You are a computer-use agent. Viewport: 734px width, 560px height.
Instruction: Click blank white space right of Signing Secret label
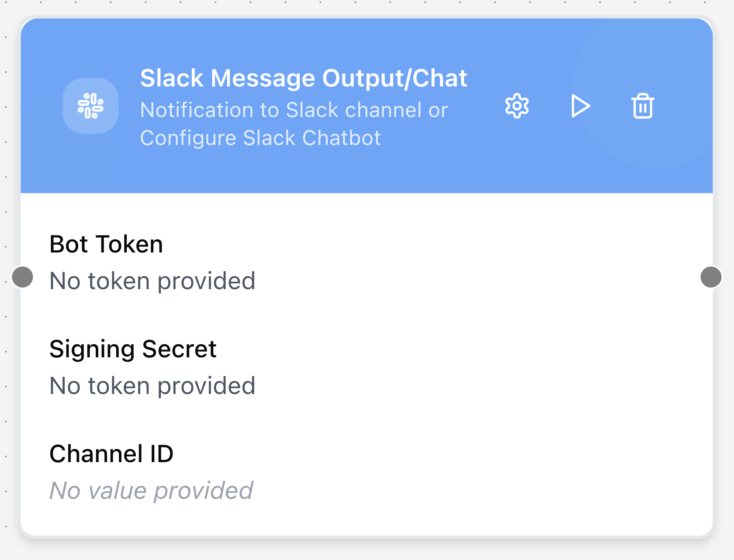click(437, 349)
